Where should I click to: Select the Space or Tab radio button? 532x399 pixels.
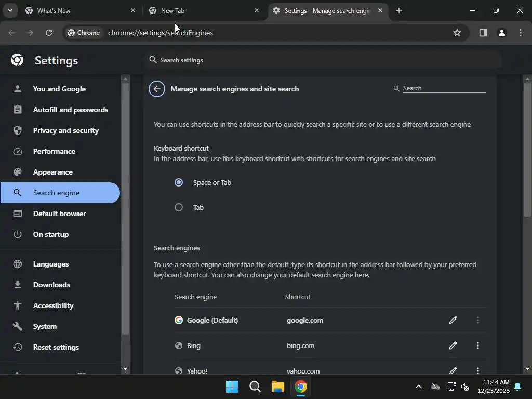tap(179, 182)
